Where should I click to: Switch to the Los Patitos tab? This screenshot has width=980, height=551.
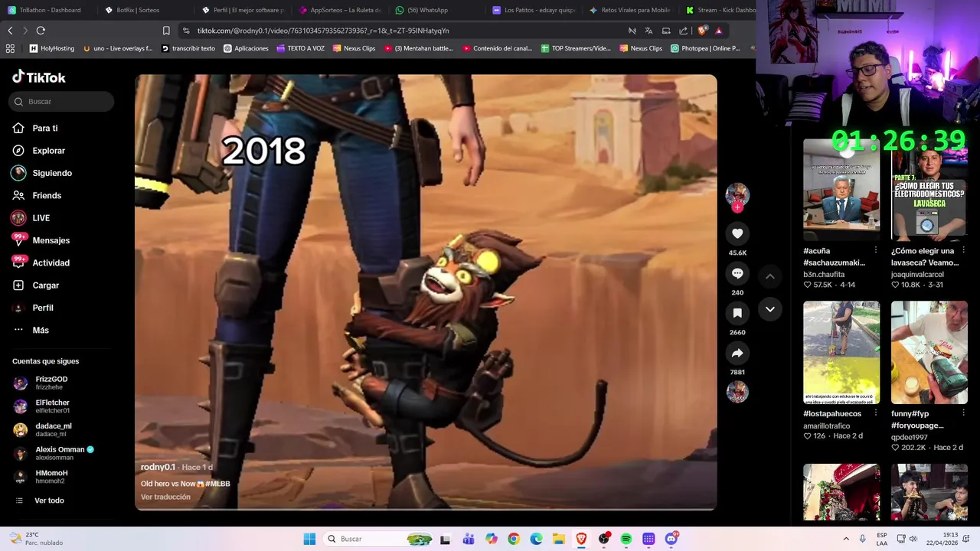pyautogui.click(x=533, y=10)
